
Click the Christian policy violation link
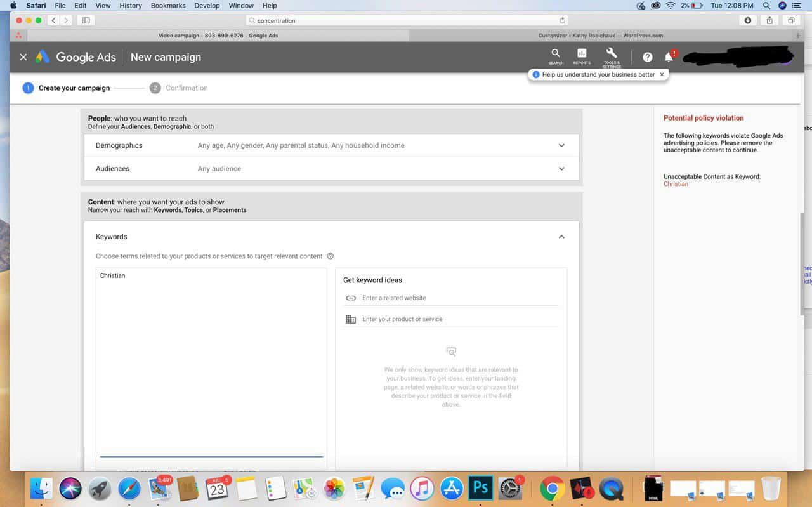(676, 184)
